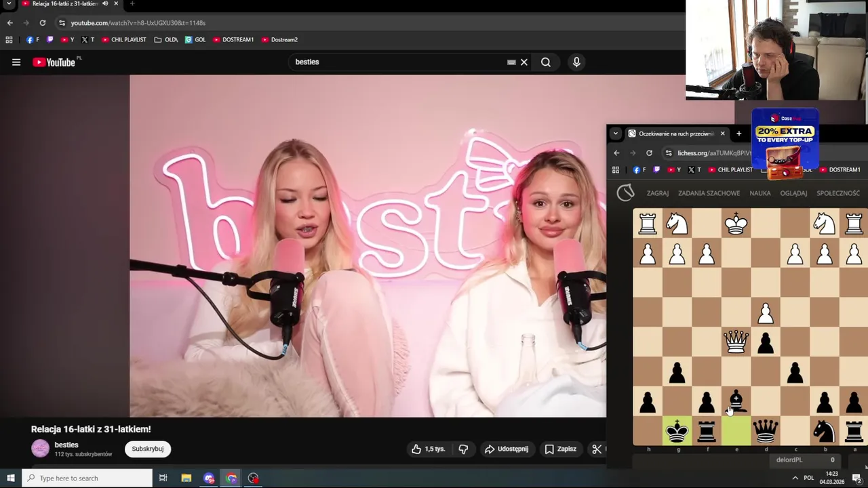Viewport: 868px width, 488px height.
Task: Save the video with Zapisz
Action: (x=561, y=449)
